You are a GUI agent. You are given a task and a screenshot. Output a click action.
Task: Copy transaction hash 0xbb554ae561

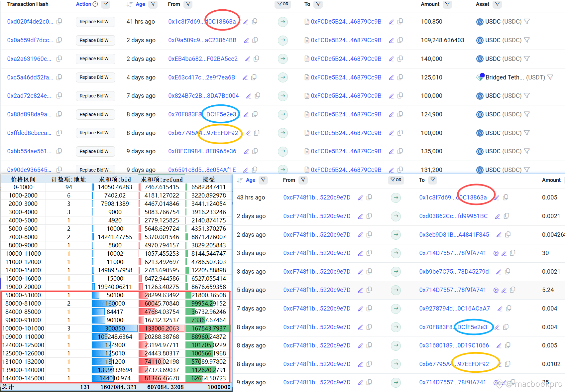click(59, 151)
